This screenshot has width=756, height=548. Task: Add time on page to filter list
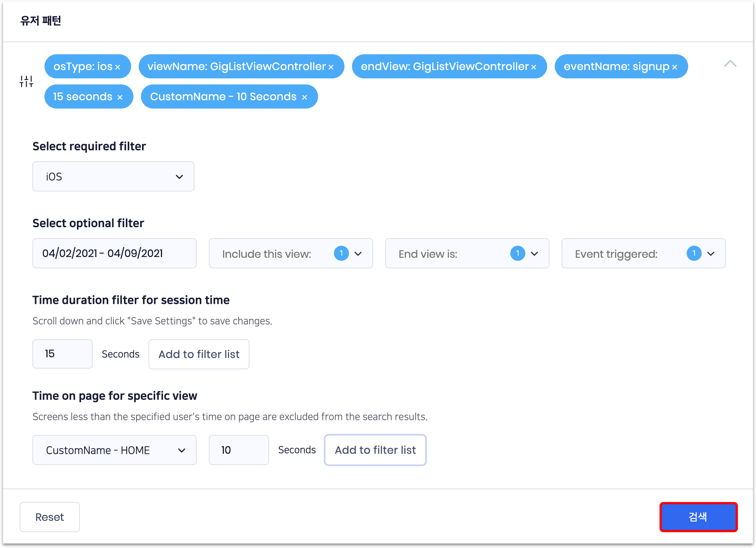tap(375, 450)
